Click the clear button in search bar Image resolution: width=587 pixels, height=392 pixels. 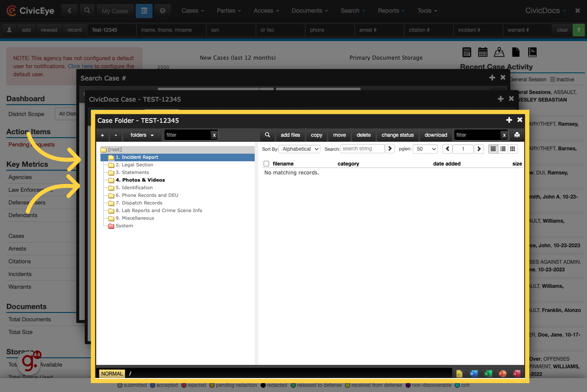pos(562,30)
